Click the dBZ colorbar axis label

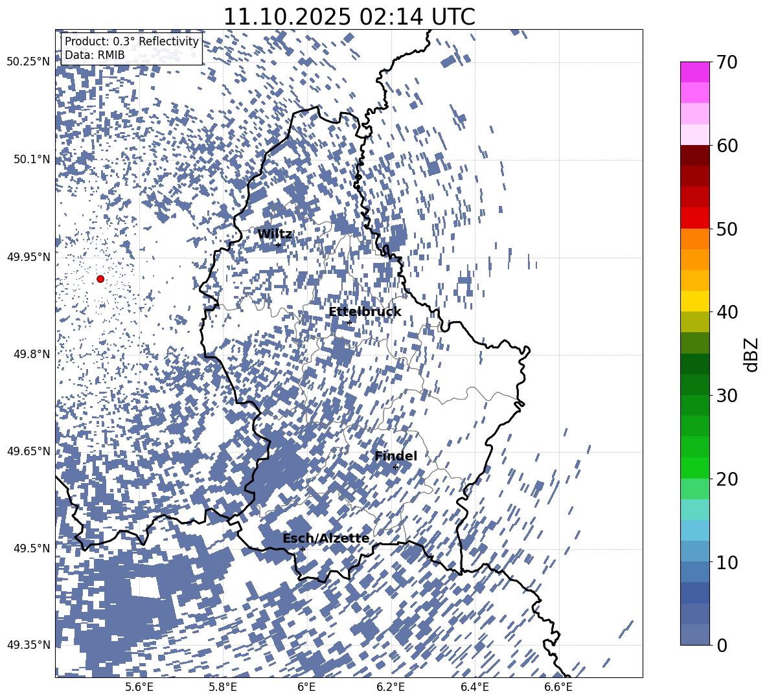tap(751, 354)
